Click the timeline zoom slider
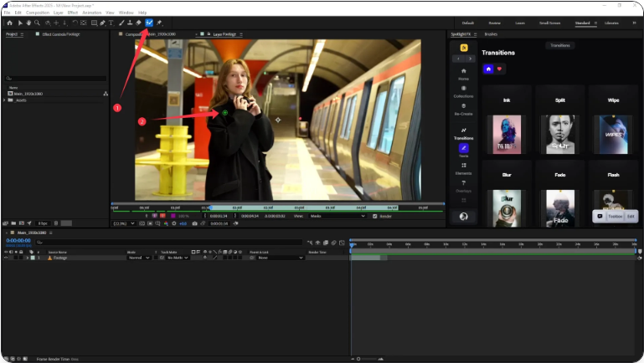This screenshot has width=644, height=363. click(360, 358)
